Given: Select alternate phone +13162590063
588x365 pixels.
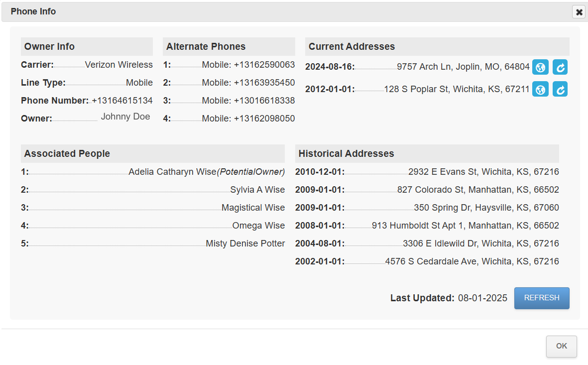Looking at the screenshot, I should pos(264,65).
